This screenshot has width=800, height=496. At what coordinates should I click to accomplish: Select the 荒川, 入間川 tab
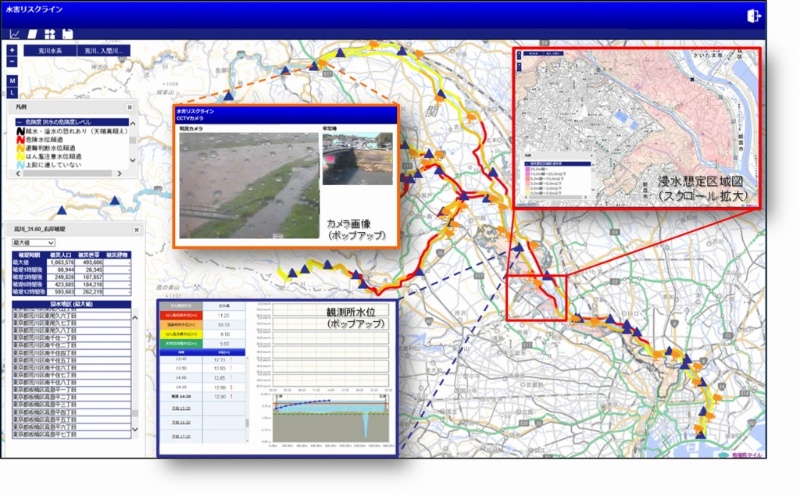(x=102, y=50)
